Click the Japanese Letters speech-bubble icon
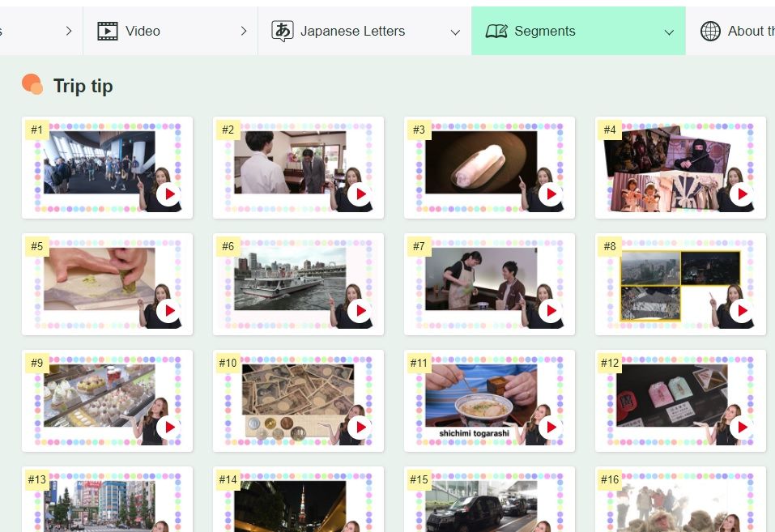Image resolution: width=775 pixels, height=532 pixels. coord(283,31)
